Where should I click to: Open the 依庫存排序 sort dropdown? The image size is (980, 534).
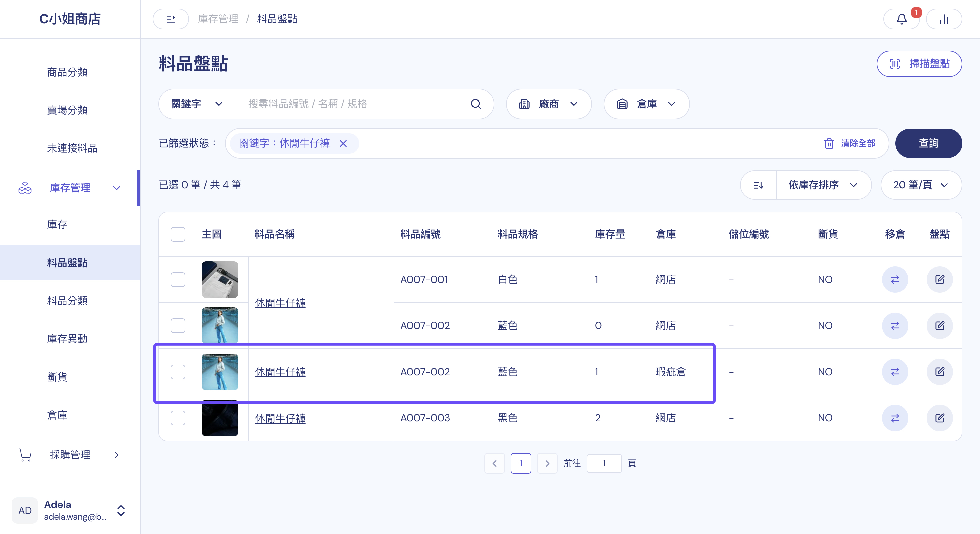(823, 185)
